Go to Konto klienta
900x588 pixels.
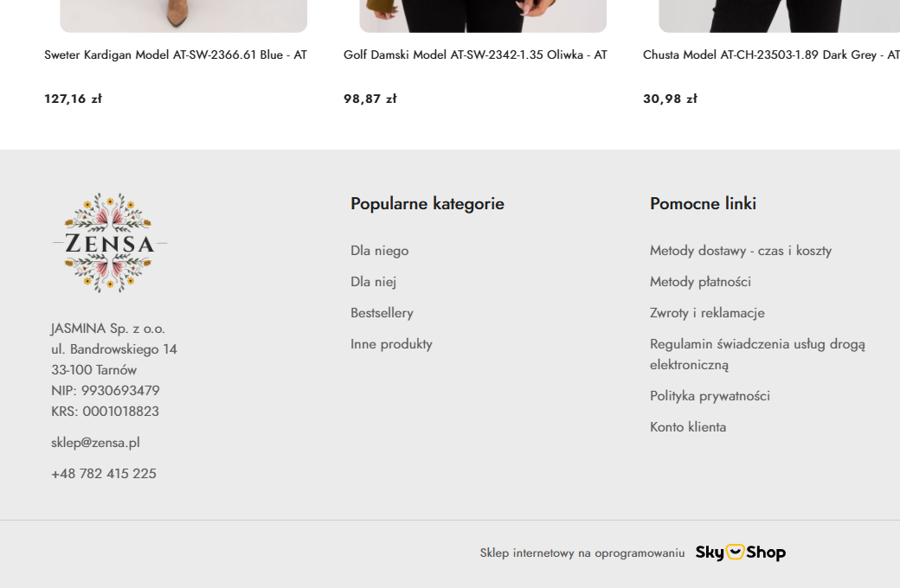(688, 427)
